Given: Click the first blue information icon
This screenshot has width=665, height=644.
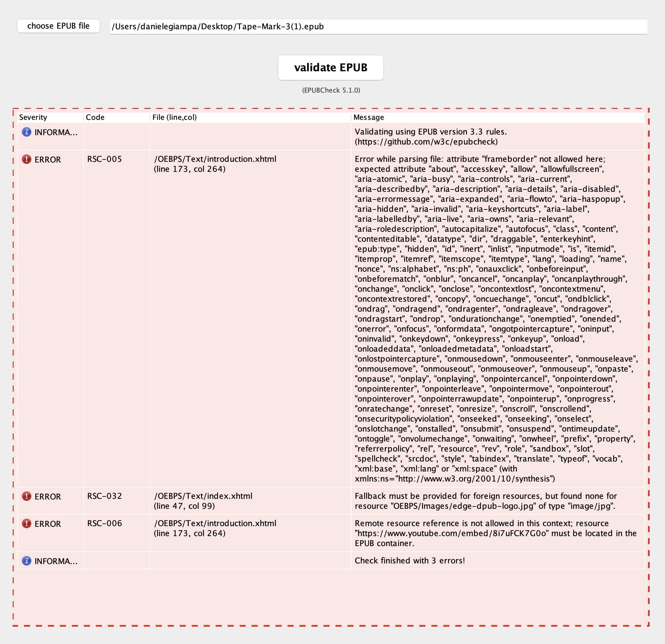Looking at the screenshot, I should 27,132.
